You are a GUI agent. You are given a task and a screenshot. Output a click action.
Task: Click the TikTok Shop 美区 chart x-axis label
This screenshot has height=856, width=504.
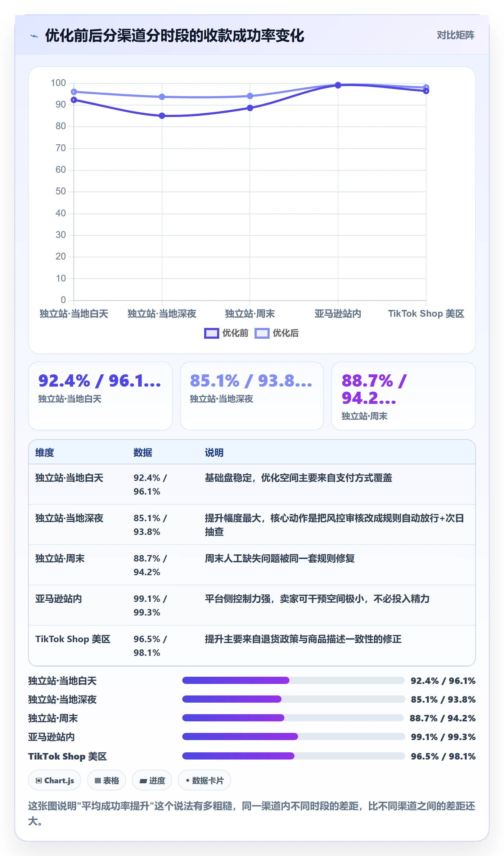[426, 314]
